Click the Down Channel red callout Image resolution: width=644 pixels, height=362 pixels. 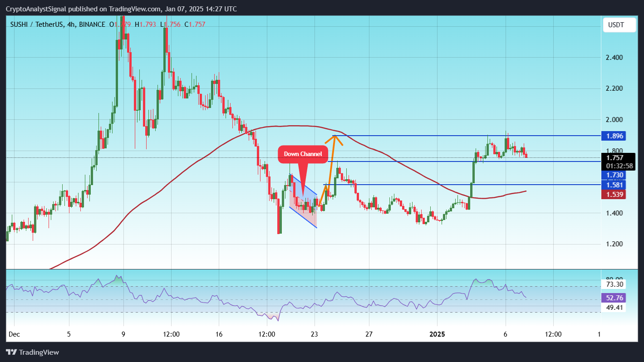(x=303, y=154)
